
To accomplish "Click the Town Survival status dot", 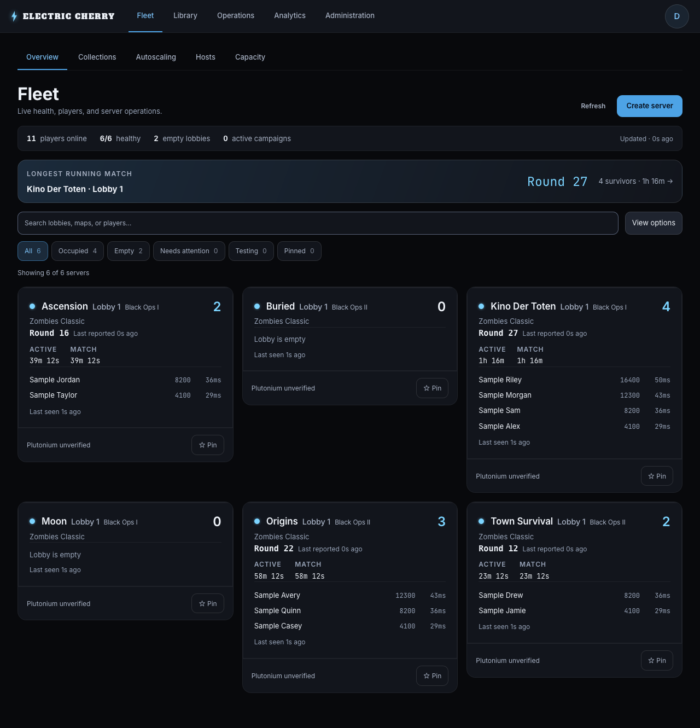I will click(481, 521).
